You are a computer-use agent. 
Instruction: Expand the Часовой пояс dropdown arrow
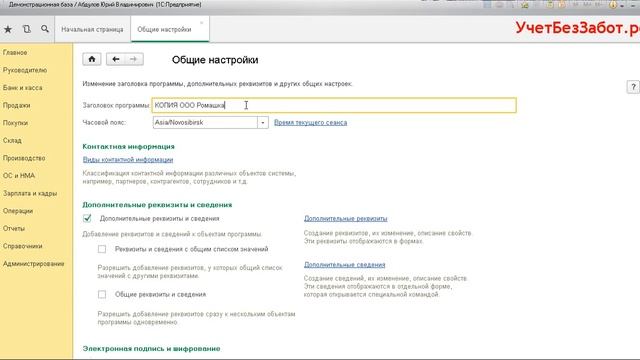click(x=263, y=122)
